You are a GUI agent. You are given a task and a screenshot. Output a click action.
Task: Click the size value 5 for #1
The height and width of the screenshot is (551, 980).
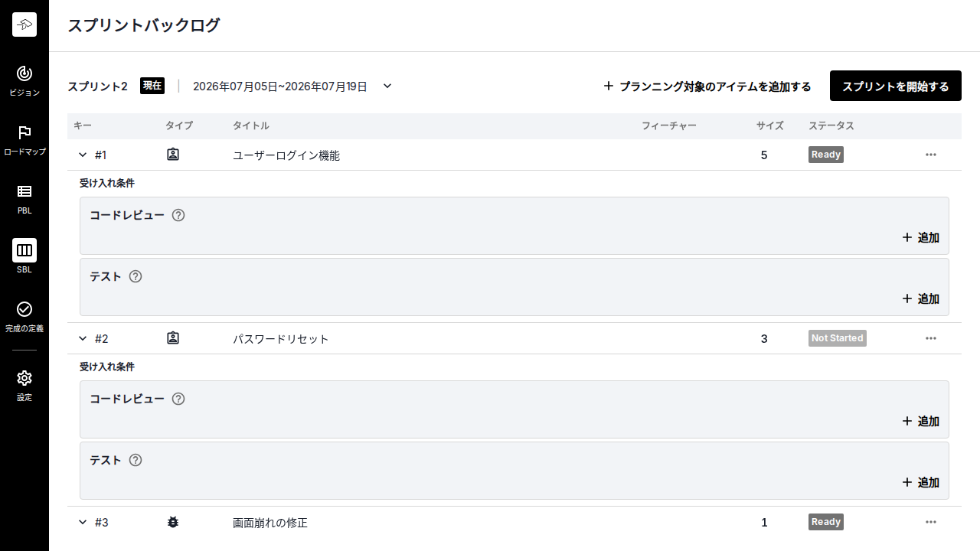tap(764, 155)
